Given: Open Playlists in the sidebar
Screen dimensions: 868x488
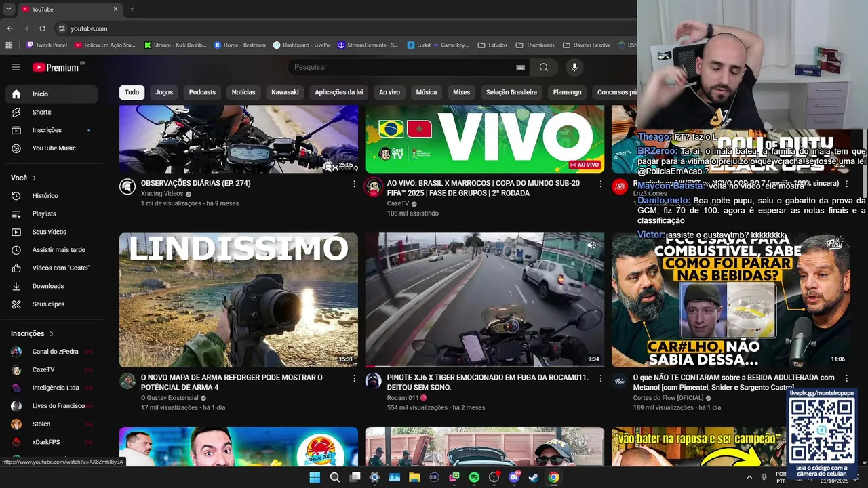Looking at the screenshot, I should click(x=52, y=213).
